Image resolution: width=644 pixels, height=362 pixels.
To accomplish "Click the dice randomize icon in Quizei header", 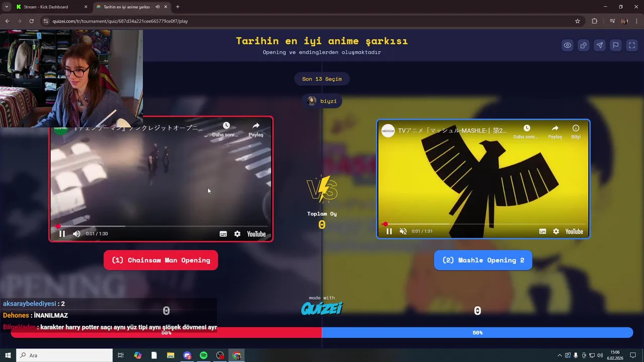I will [x=584, y=45].
